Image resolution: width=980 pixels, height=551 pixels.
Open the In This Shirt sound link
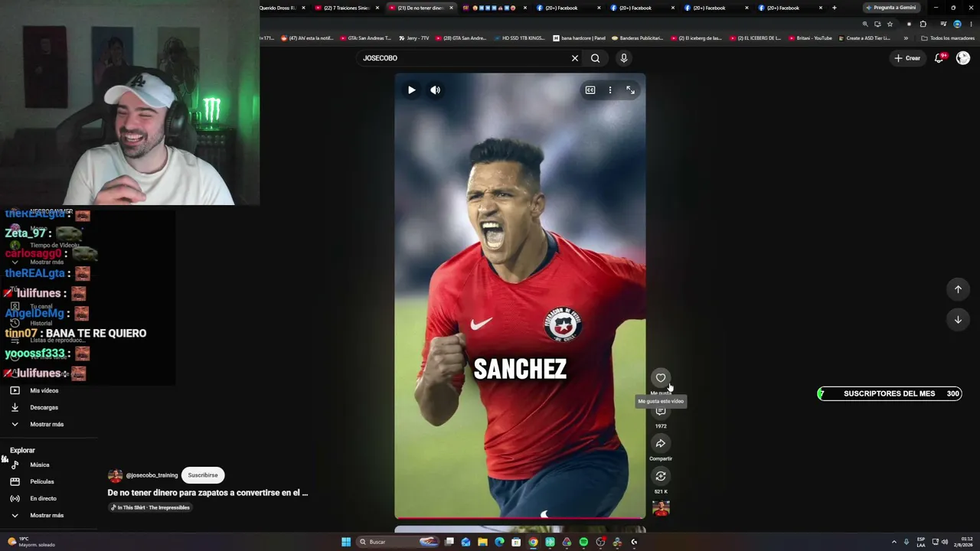point(150,507)
